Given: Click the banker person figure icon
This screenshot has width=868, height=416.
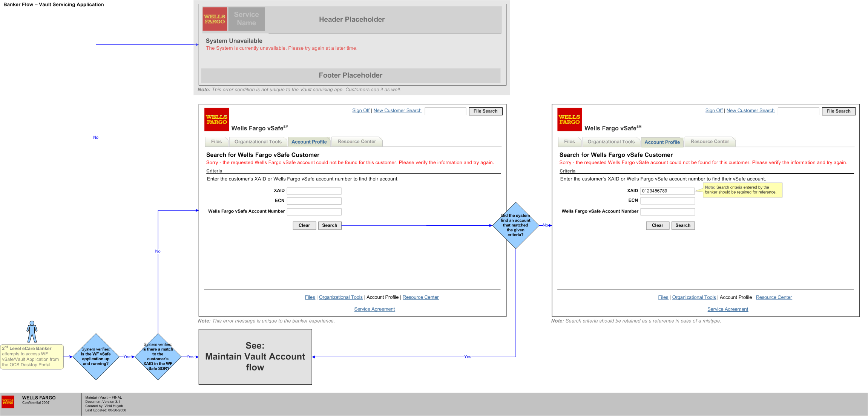Looking at the screenshot, I should pos(32,332).
